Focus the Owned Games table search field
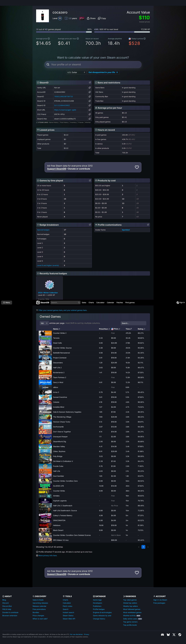This screenshot has height=644, width=186. coord(133,323)
